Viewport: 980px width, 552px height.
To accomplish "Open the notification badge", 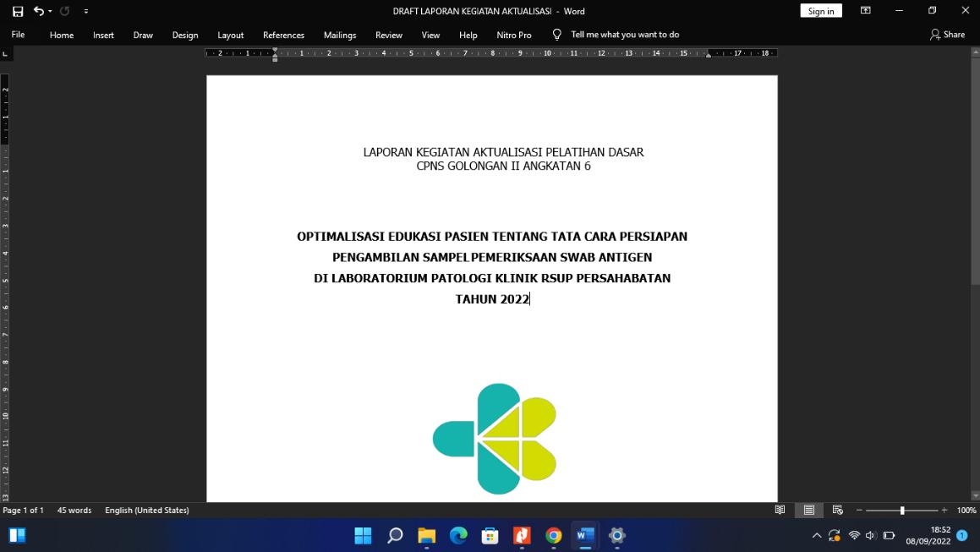I will pos(962,536).
